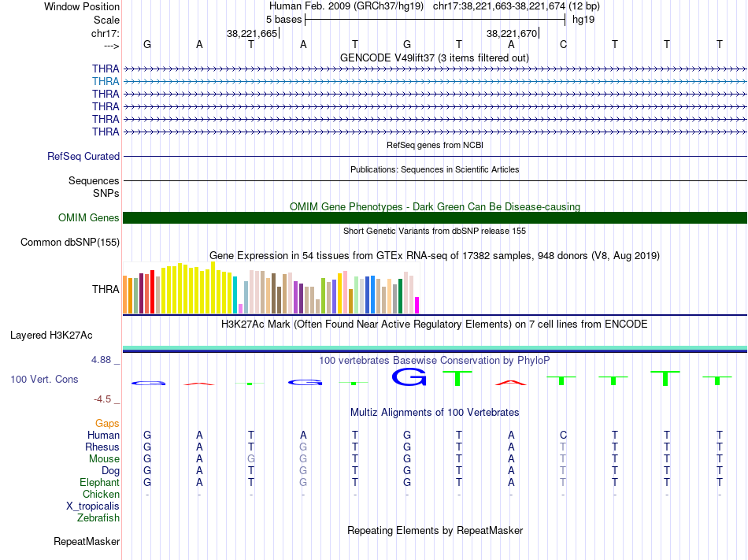The height and width of the screenshot is (560, 748).
Task: Click the OMIM Genes label
Action: (x=88, y=217)
